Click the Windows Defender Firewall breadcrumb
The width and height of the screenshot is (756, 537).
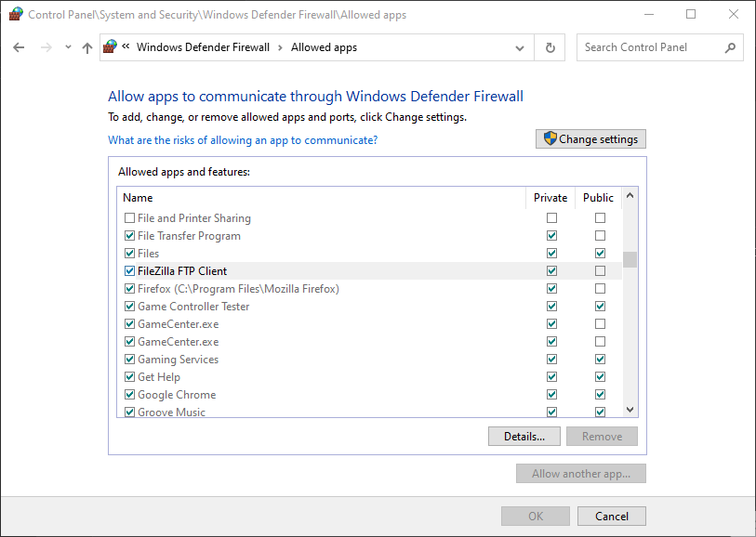203,47
